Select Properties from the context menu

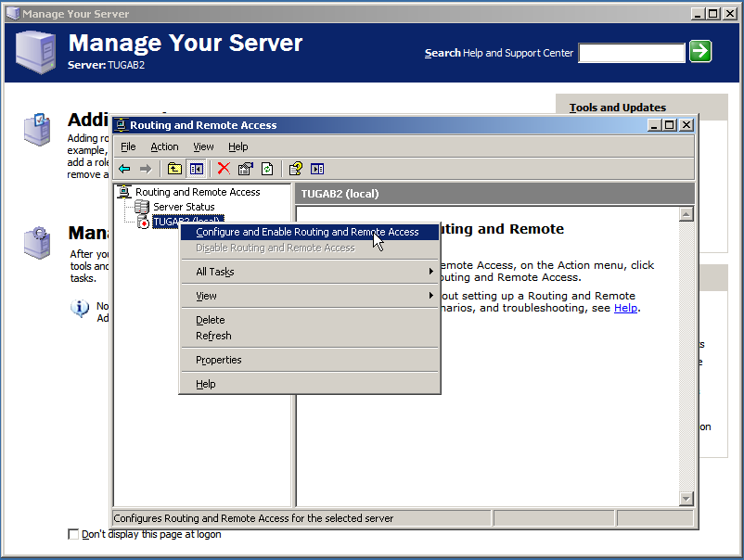(219, 360)
